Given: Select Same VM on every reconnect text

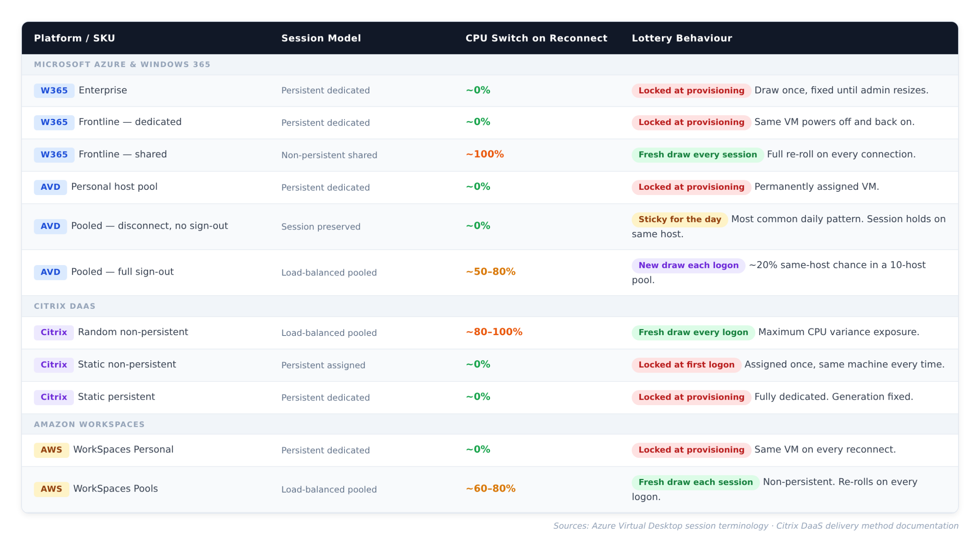Looking at the screenshot, I should (x=825, y=449).
